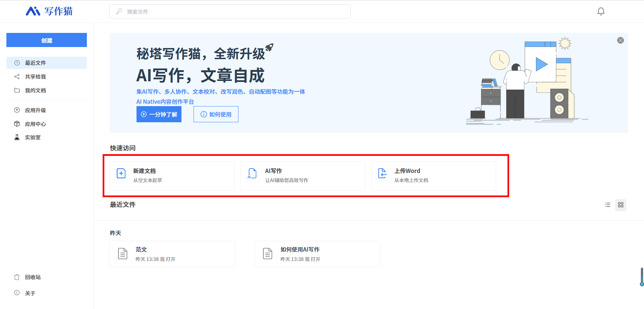The image size is (644, 309).
Task: Close the upgrade banner
Action: (621, 40)
